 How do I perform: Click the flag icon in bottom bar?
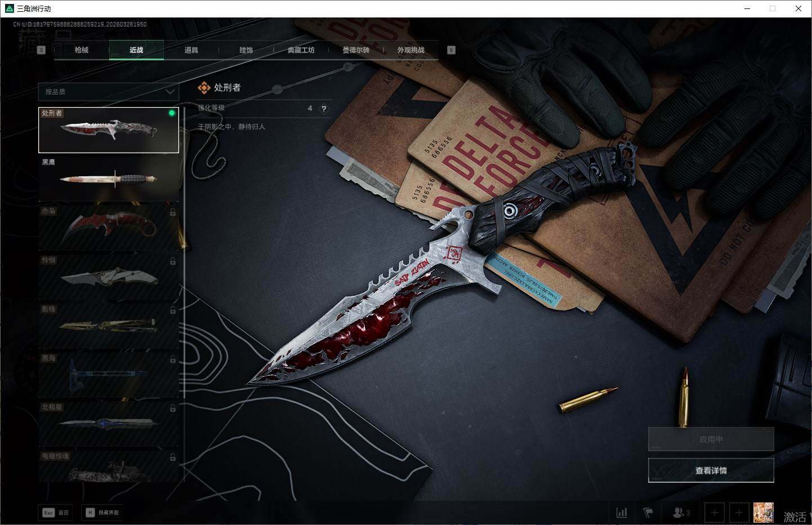(648, 513)
